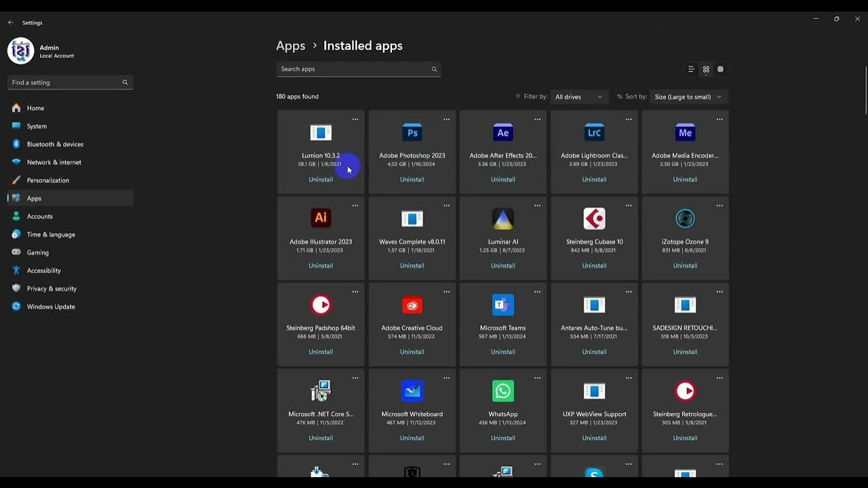Click the UXP WebView Support icon
The height and width of the screenshot is (488, 868).
click(x=594, y=391)
